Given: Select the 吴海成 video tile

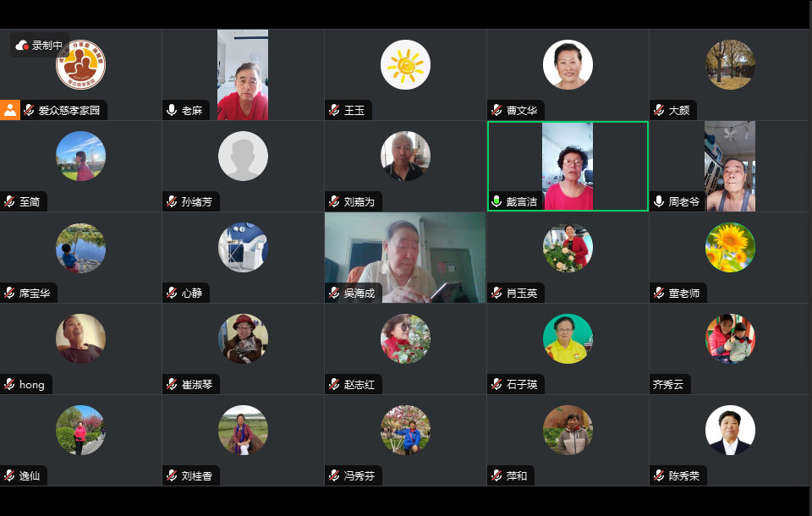Looking at the screenshot, I should tap(405, 257).
